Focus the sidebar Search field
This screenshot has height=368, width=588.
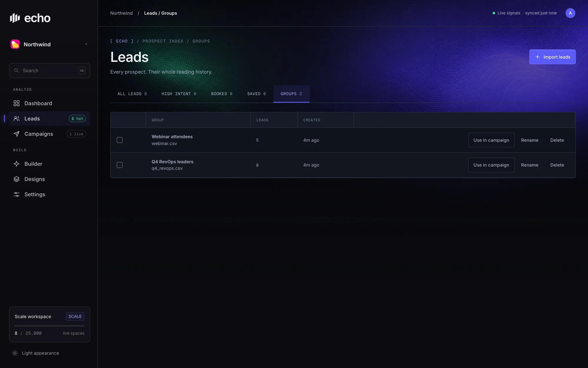coord(49,71)
